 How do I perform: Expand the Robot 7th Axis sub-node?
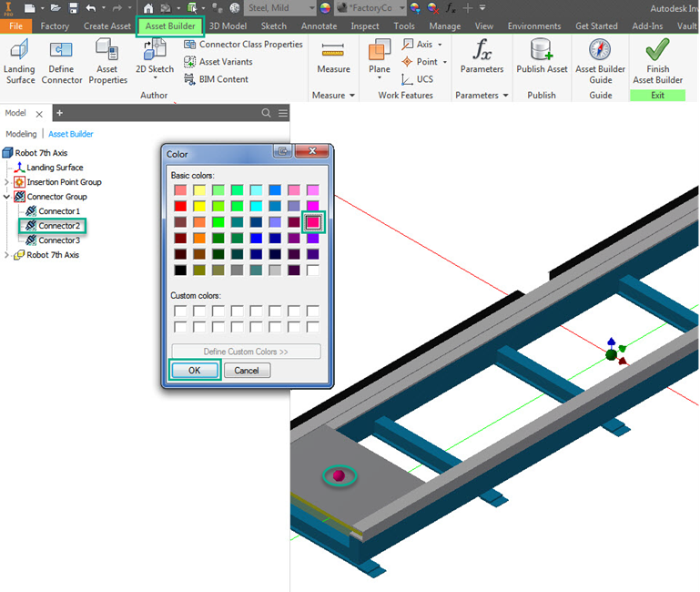coord(6,255)
